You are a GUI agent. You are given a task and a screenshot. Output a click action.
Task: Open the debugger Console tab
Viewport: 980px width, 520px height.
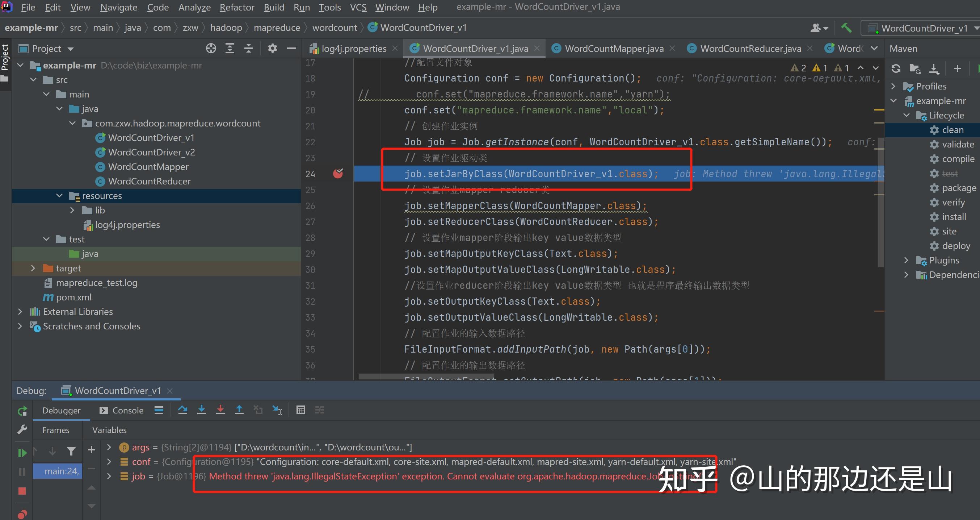coord(121,410)
